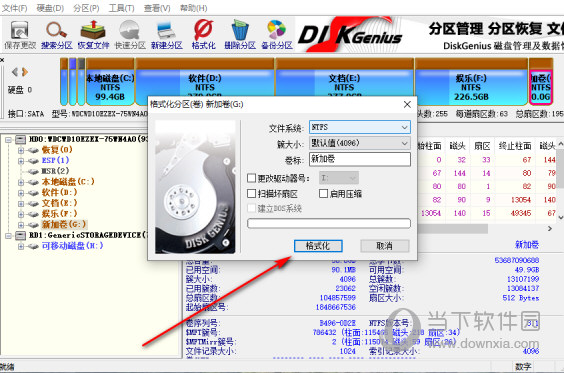Open the 分区(P) menu
This screenshot has width=564, height=373.
pos(86,8)
